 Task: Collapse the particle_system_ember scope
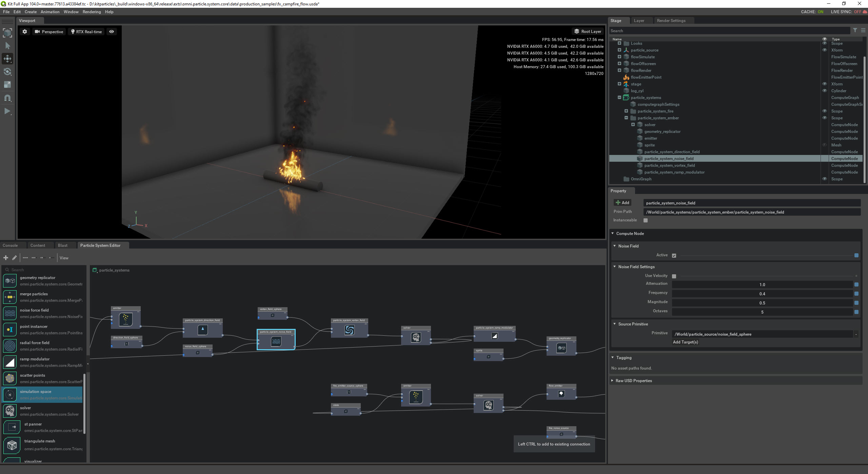(x=626, y=118)
